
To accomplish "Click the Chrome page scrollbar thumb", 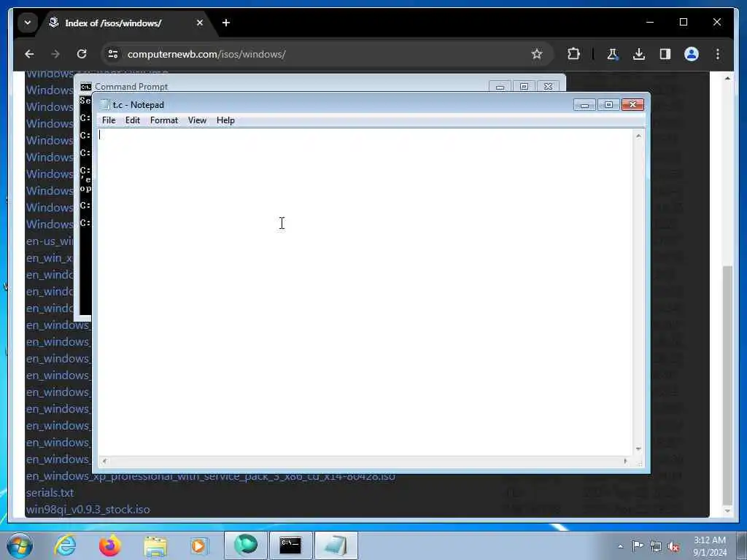I will click(x=727, y=385).
